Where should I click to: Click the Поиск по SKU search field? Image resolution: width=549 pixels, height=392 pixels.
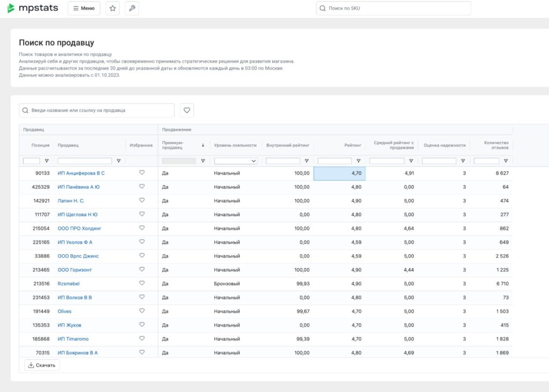[394, 9]
